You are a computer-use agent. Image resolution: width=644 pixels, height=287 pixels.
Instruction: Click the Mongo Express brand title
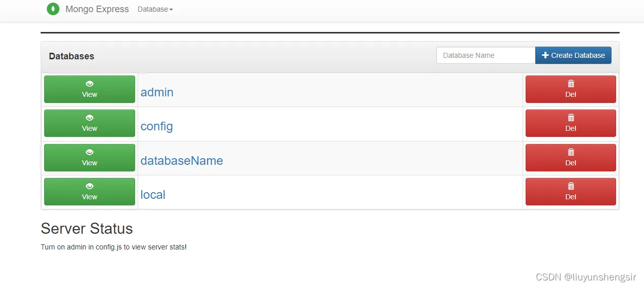coord(97,9)
